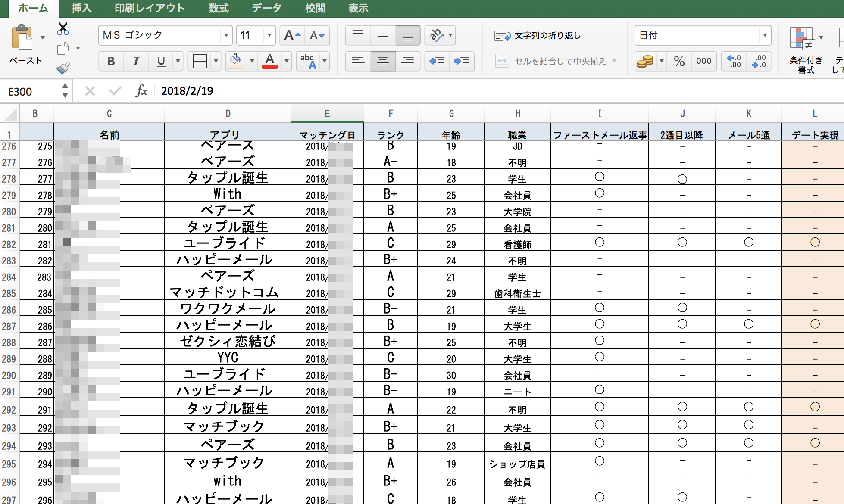This screenshot has height=504, width=844.
Task: Apply red font color A icon
Action: coord(270,61)
